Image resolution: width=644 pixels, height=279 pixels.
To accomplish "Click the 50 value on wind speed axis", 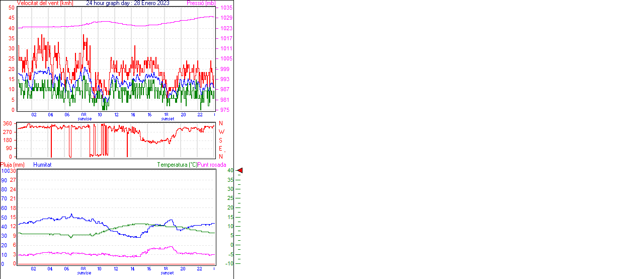I will [x=12, y=8].
